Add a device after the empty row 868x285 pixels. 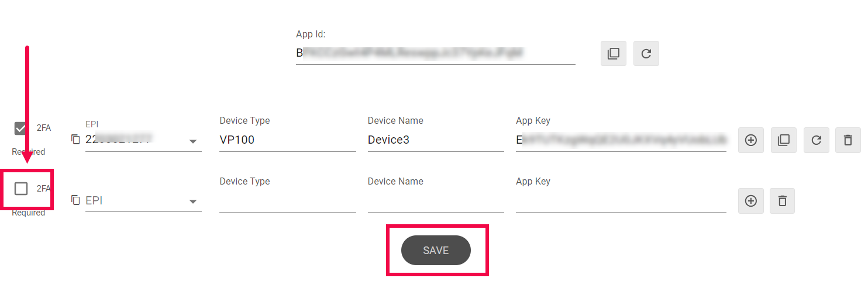point(751,201)
